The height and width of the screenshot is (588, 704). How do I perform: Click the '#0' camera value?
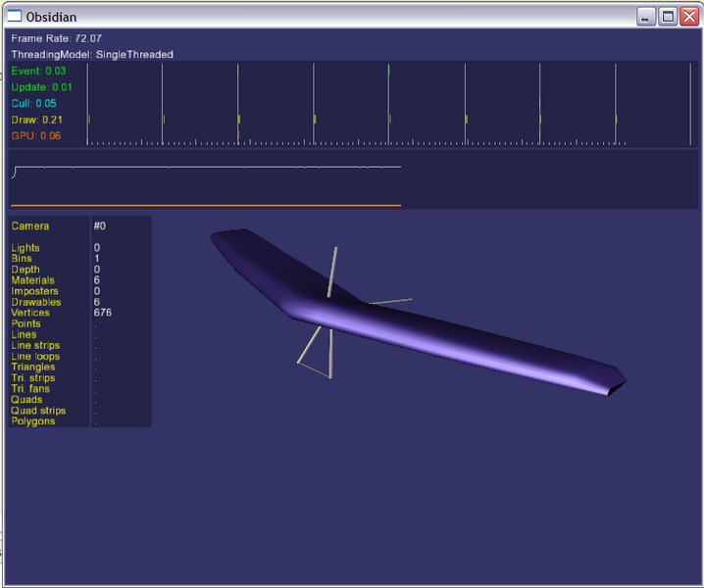coord(100,225)
